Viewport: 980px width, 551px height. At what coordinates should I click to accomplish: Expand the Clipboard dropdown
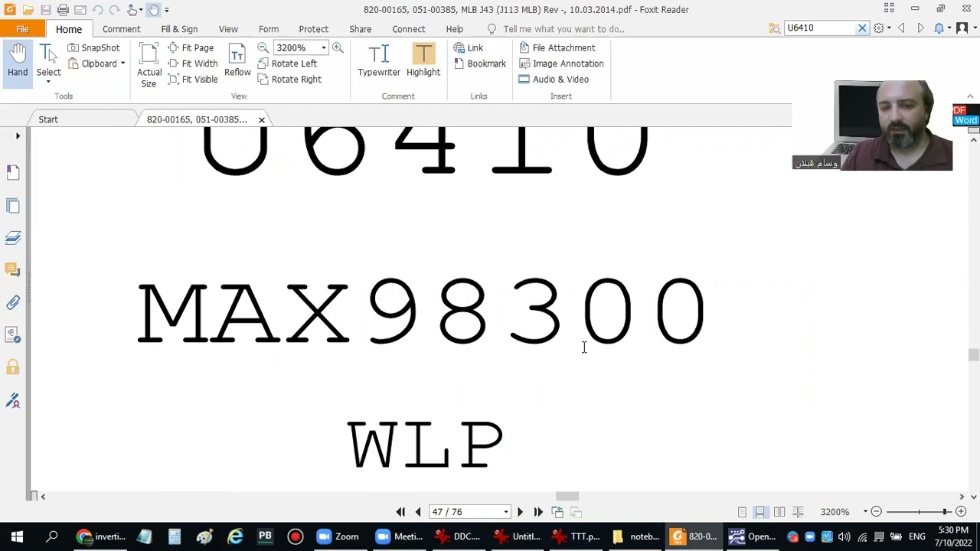coord(122,64)
